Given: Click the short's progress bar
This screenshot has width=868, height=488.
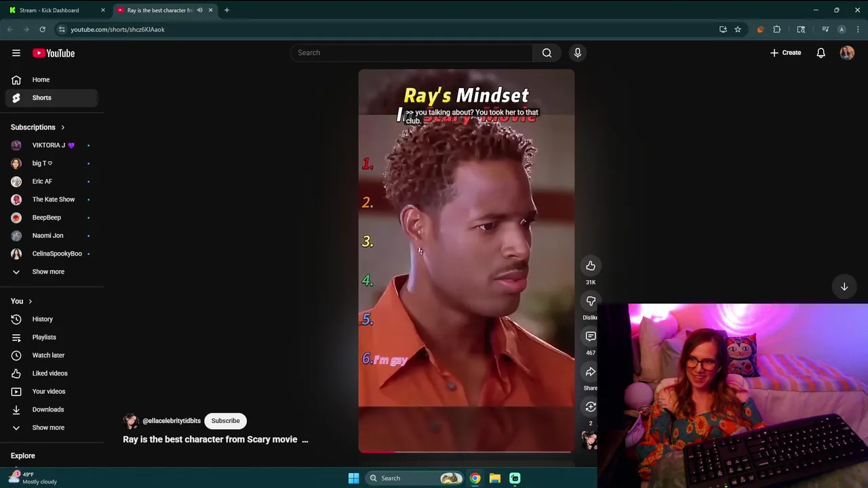Looking at the screenshot, I should tap(466, 451).
